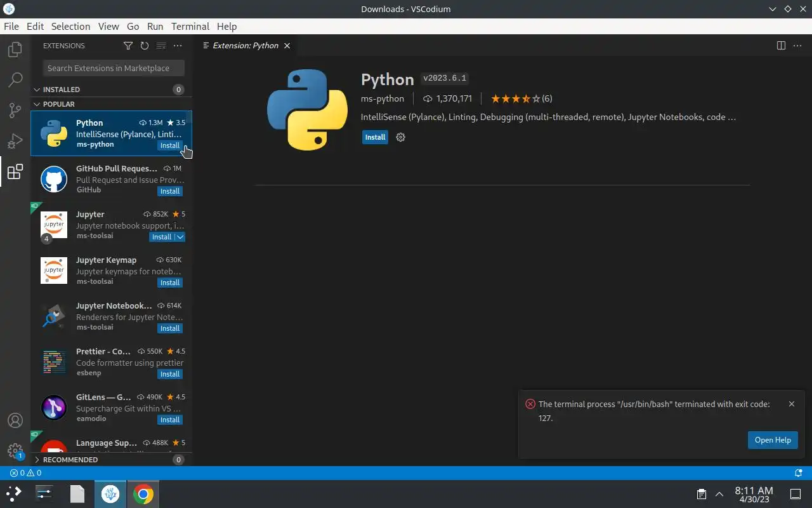The height and width of the screenshot is (508, 812).
Task: Open notifications bell in status bar
Action: (x=798, y=473)
